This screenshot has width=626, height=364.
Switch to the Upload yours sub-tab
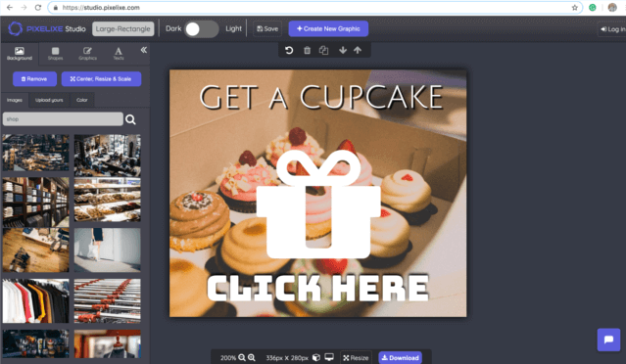tap(49, 100)
